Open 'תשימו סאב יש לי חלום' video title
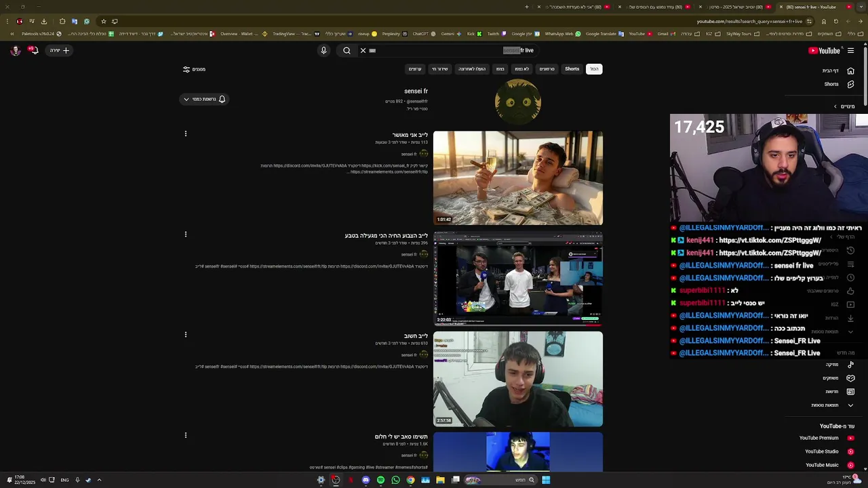 pyautogui.click(x=401, y=436)
